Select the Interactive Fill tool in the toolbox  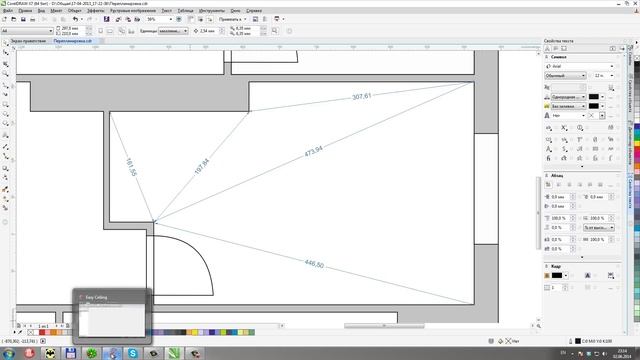[5, 199]
